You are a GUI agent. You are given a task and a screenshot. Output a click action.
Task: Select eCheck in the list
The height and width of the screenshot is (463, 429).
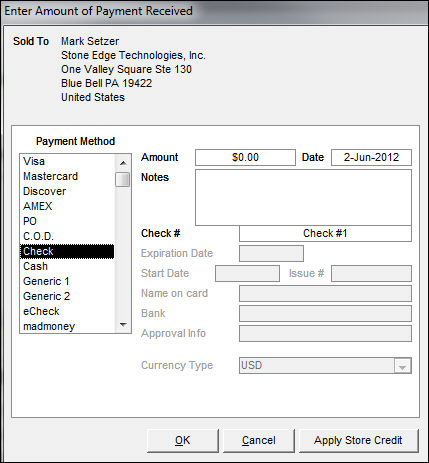(x=67, y=311)
